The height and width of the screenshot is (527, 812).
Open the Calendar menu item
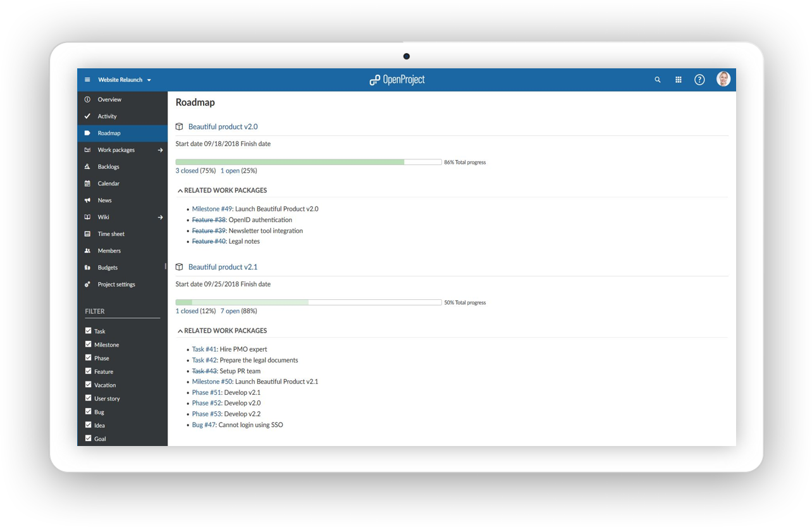tap(122, 183)
